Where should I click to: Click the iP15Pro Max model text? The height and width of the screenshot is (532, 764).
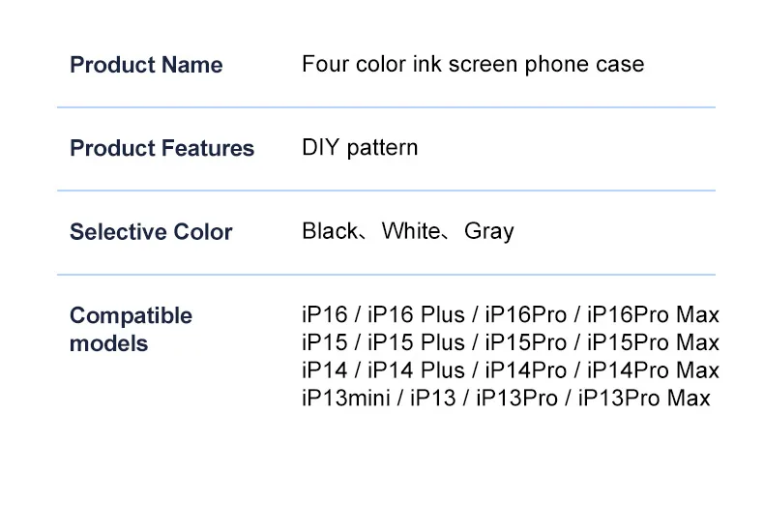pos(654,342)
